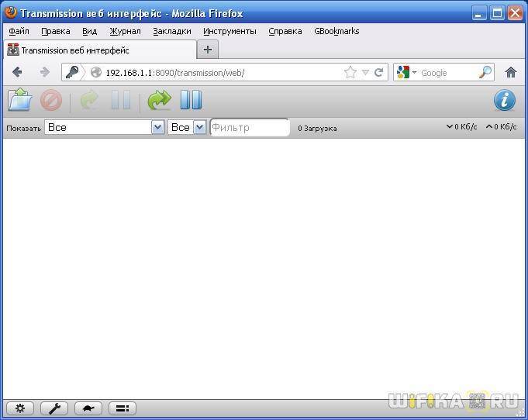Open the Закладки menu
The height and width of the screenshot is (420, 528).
coord(172,31)
